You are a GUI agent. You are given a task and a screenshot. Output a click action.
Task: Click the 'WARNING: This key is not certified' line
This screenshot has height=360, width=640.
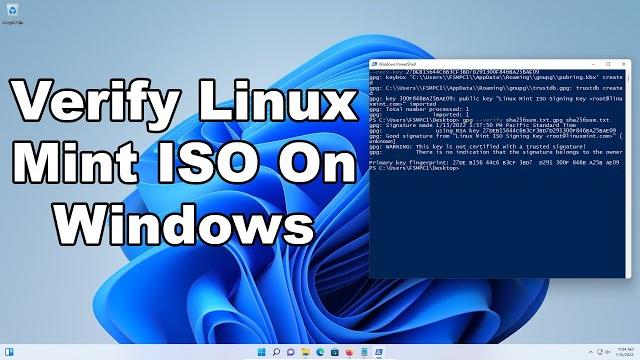pyautogui.click(x=478, y=146)
